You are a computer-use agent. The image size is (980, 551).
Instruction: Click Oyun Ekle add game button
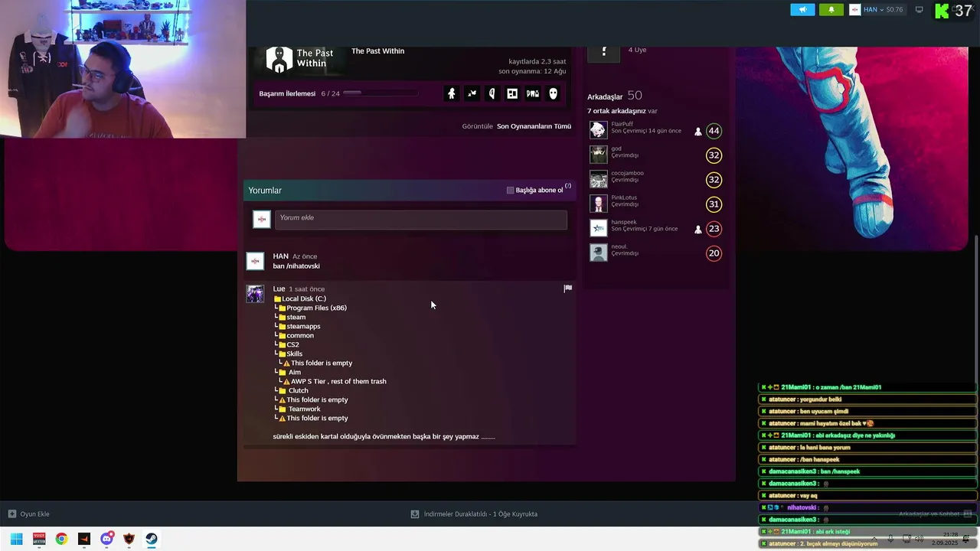29,514
